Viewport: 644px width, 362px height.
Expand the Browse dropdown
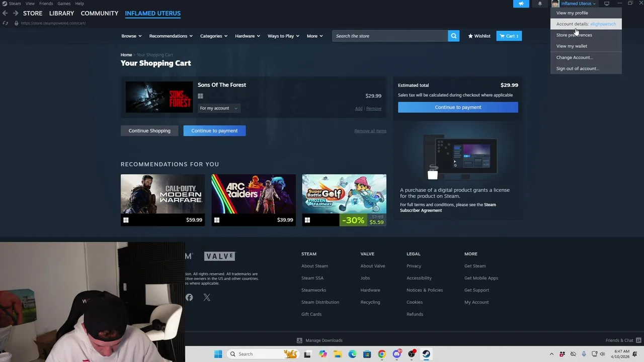coord(131,36)
